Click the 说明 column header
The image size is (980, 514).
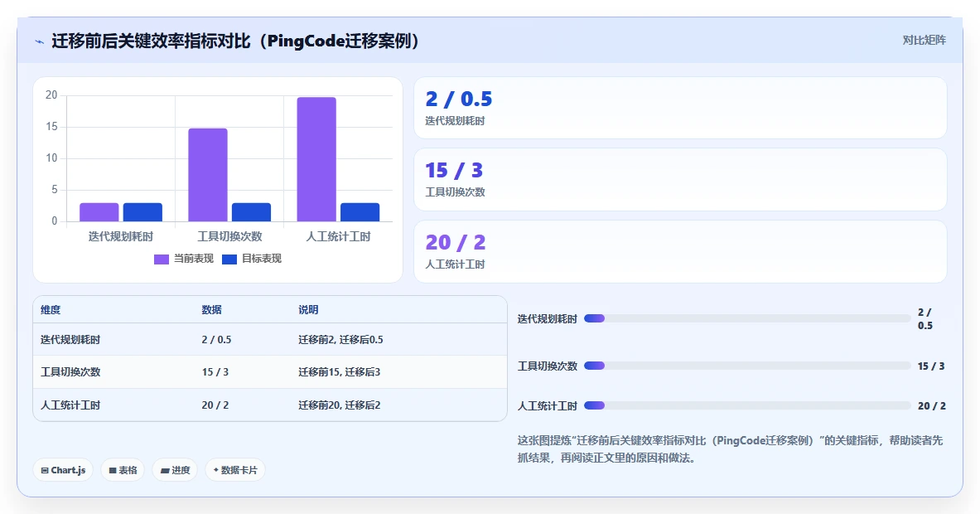[308, 309]
